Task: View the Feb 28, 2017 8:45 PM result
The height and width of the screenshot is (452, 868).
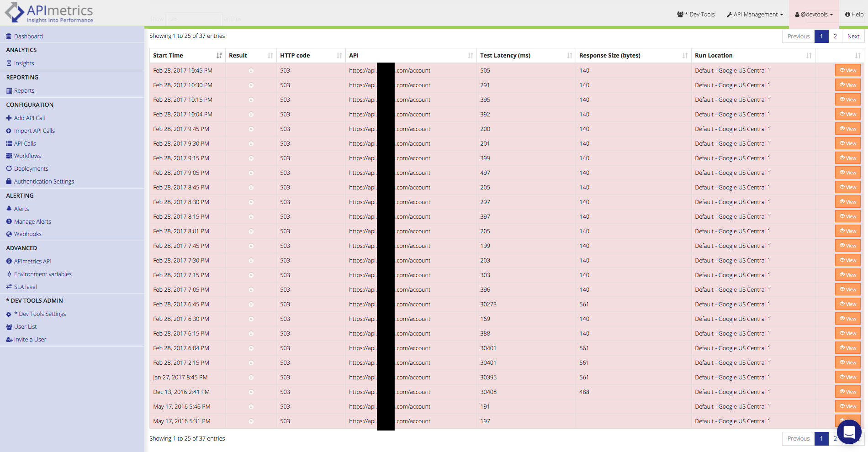Action: coord(848,187)
